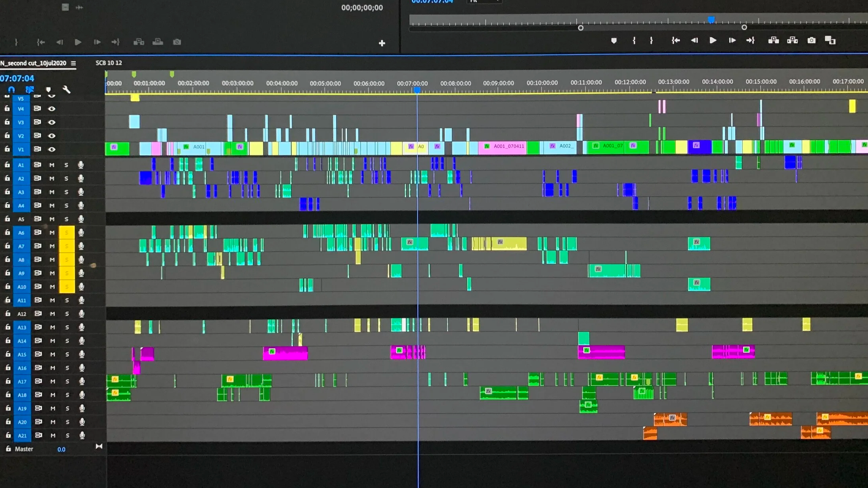Click the timeline wrench display settings icon

click(67, 90)
